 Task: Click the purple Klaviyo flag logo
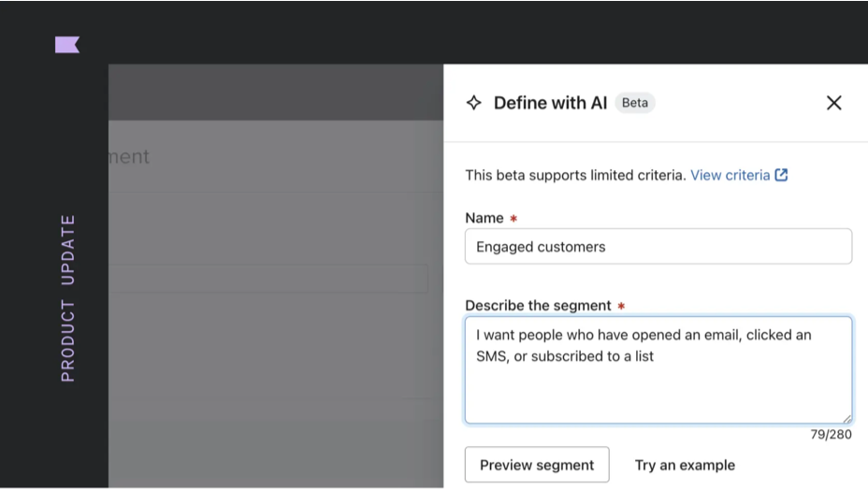(67, 45)
